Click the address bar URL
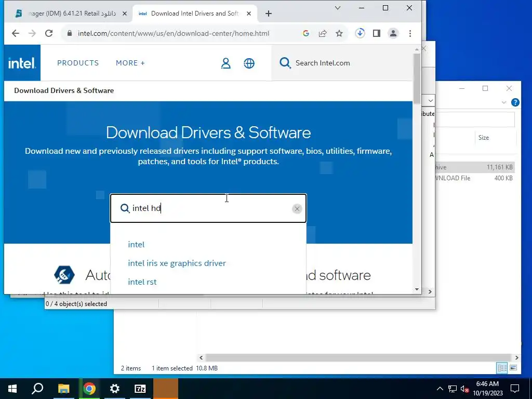Viewport: 532px width, 399px height. (174, 33)
